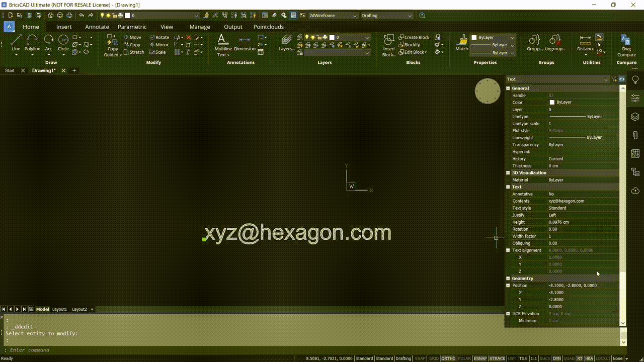Open the BricsCAD application menu button

tap(9, 27)
